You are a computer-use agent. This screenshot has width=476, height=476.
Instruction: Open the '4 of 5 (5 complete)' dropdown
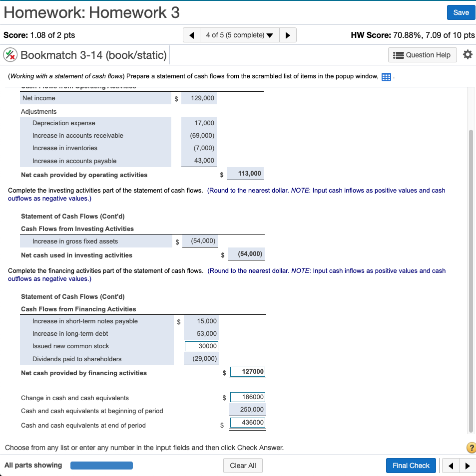(x=238, y=34)
